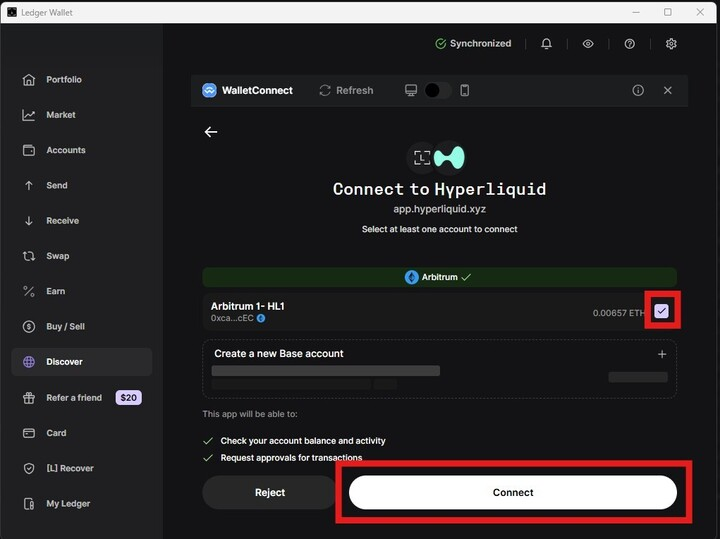Maximize the Ledger Wallet window

point(668,12)
